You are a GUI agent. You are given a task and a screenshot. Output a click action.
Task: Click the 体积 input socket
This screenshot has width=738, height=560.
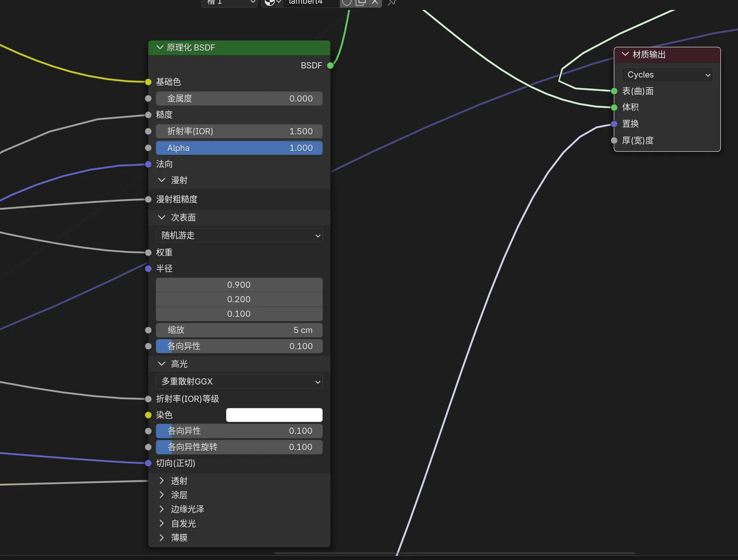[x=614, y=107]
